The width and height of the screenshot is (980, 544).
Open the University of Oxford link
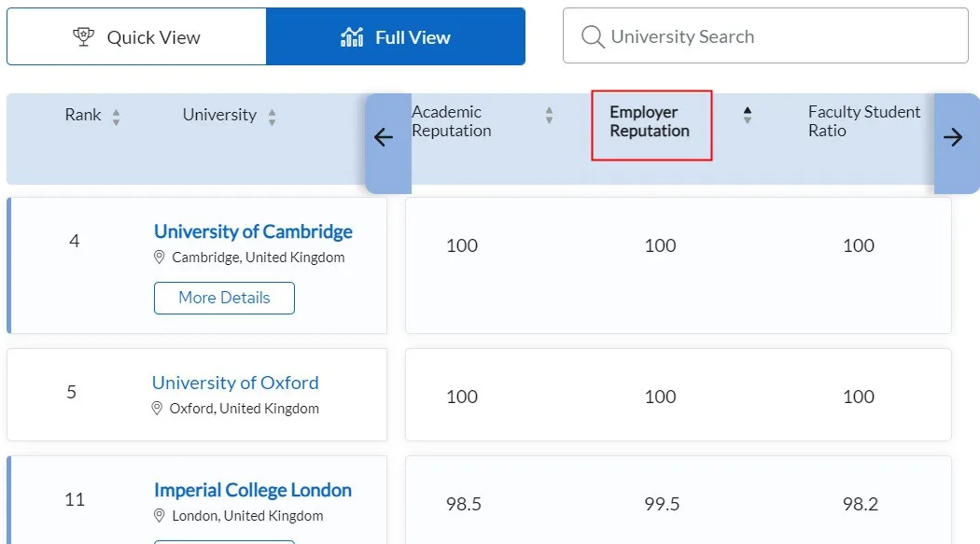click(x=235, y=383)
